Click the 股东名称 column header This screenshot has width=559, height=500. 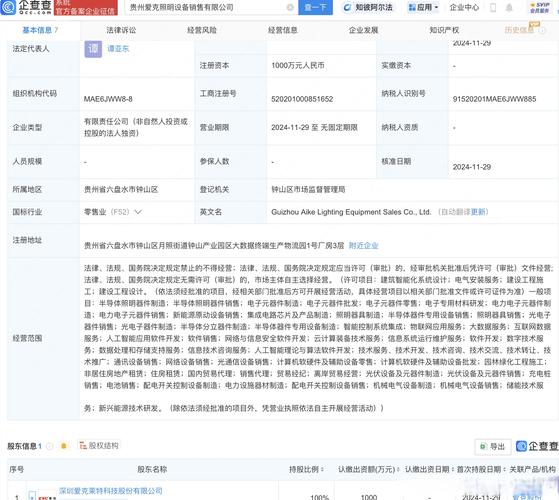(x=152, y=469)
